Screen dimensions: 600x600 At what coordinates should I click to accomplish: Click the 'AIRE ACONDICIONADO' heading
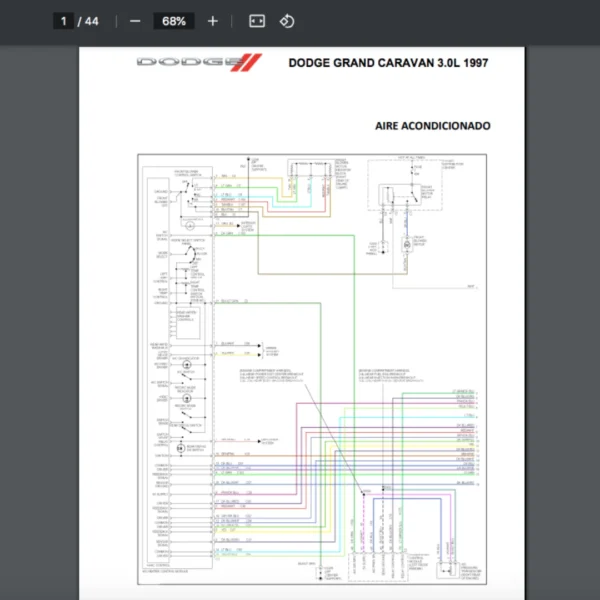[x=432, y=127]
